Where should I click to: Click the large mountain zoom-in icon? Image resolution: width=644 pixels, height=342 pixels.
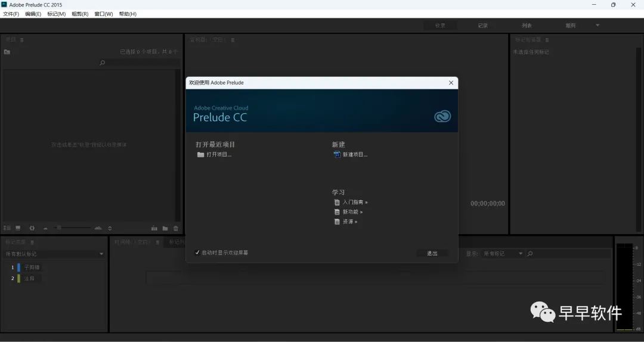coord(98,228)
